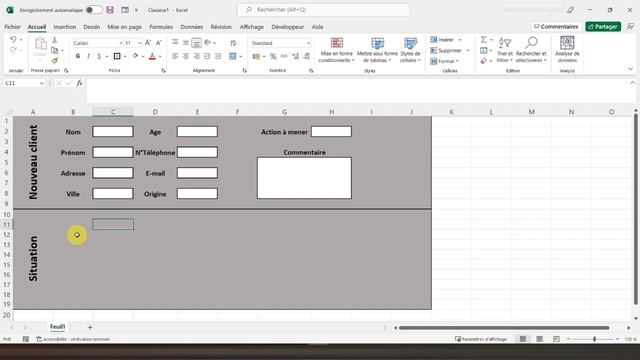Switch to the Insertion tab
Image resolution: width=640 pixels, height=360 pixels.
(x=64, y=27)
